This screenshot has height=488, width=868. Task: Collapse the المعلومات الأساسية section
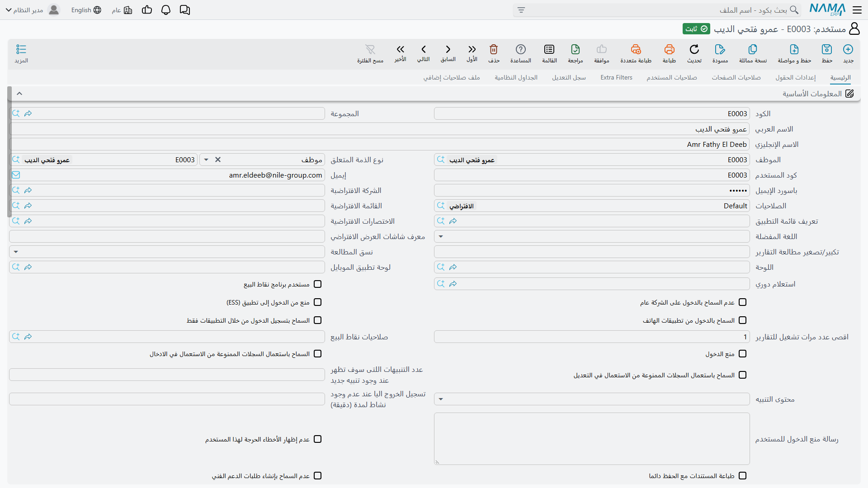(x=19, y=94)
